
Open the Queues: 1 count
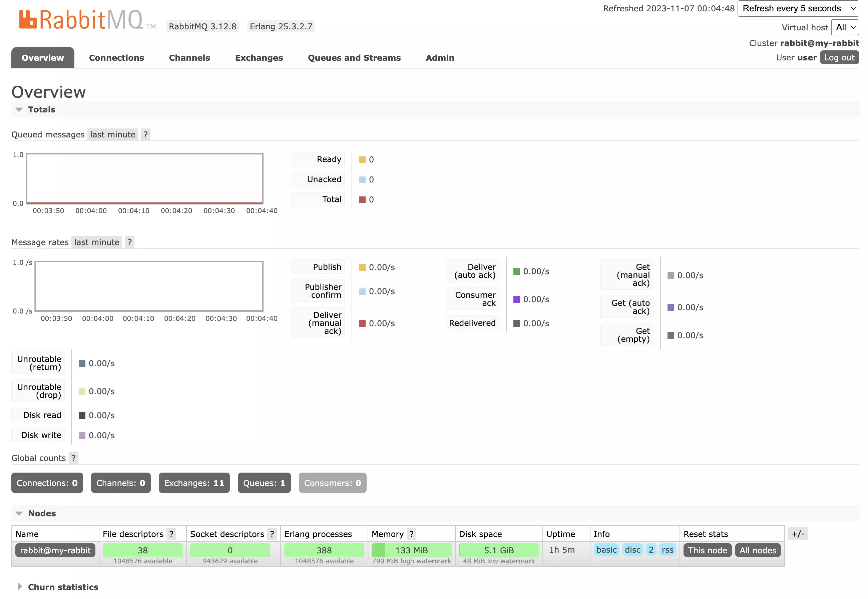(x=264, y=483)
